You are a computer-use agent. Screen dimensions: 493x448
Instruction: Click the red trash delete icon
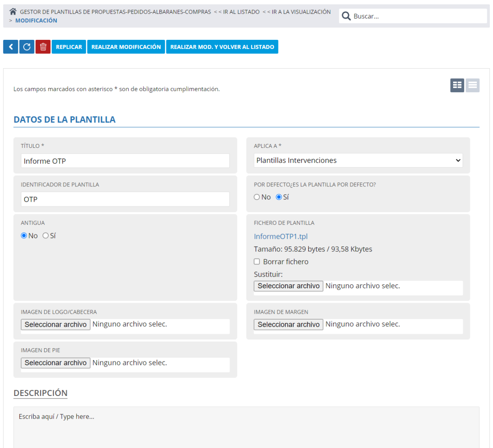pyautogui.click(x=43, y=47)
